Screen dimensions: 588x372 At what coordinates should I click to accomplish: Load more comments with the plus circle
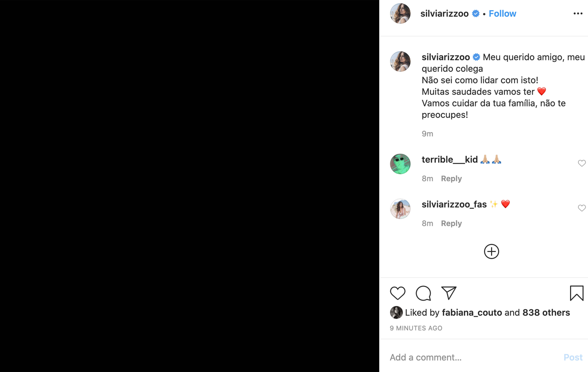click(x=491, y=252)
